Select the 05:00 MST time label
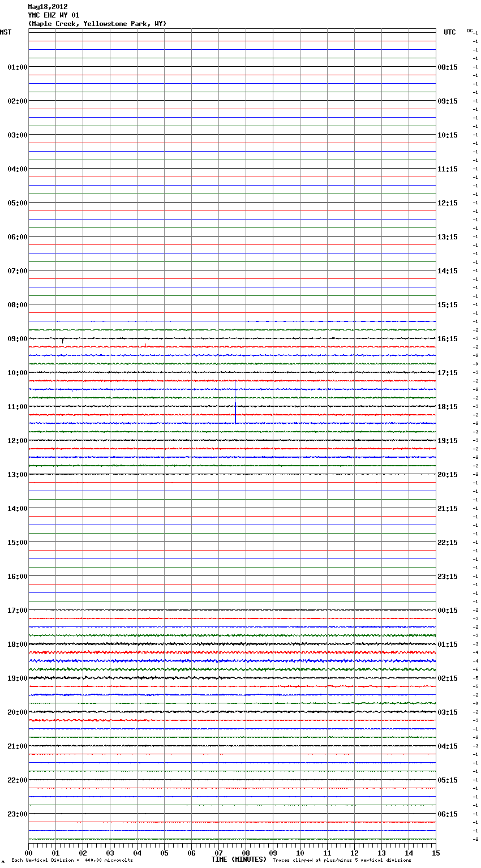481x868 pixels. point(18,203)
